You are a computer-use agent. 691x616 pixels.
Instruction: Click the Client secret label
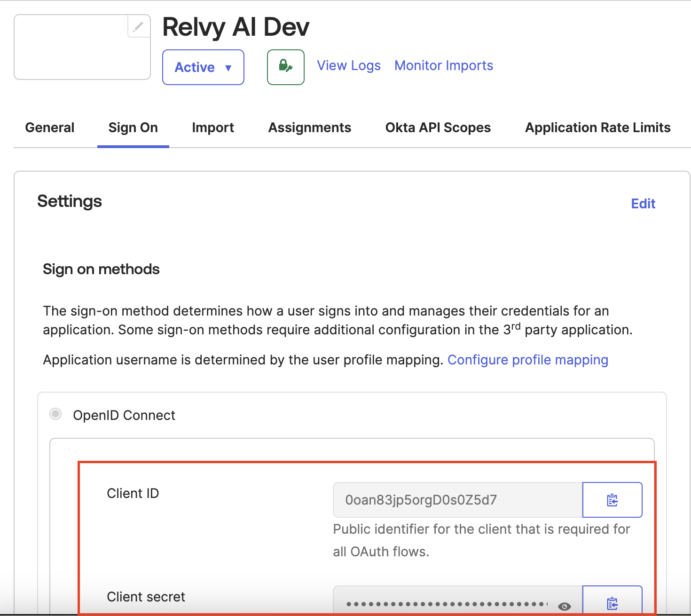(x=146, y=597)
